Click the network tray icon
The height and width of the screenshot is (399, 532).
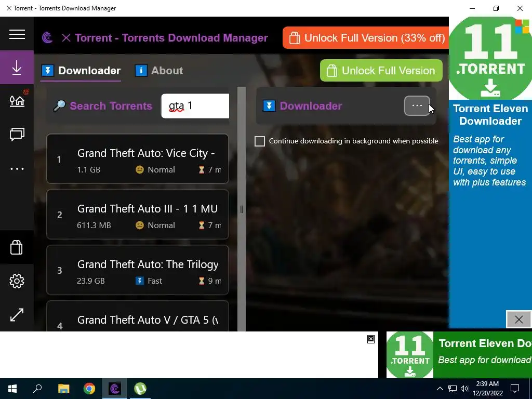pyautogui.click(x=453, y=389)
